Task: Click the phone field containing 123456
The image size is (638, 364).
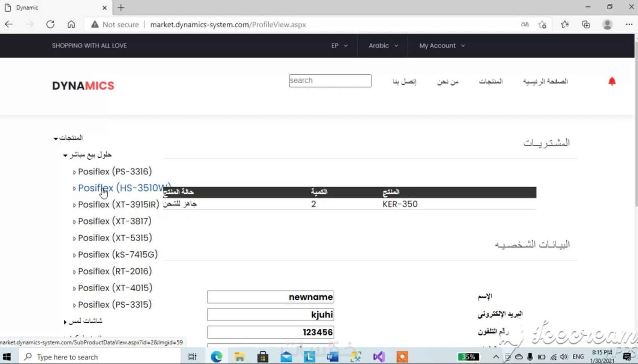Action: [271, 332]
